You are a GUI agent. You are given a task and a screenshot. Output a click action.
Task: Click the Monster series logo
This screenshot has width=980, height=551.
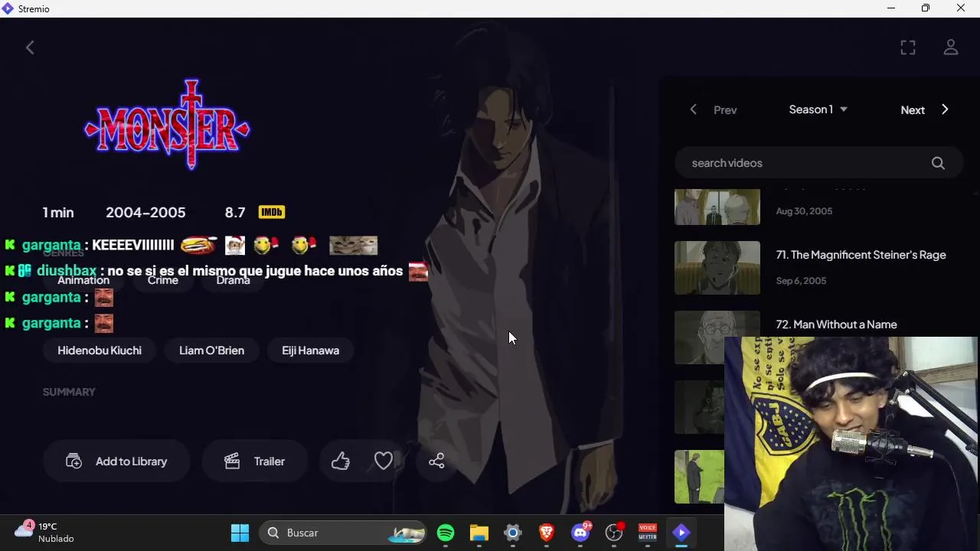coord(167,124)
